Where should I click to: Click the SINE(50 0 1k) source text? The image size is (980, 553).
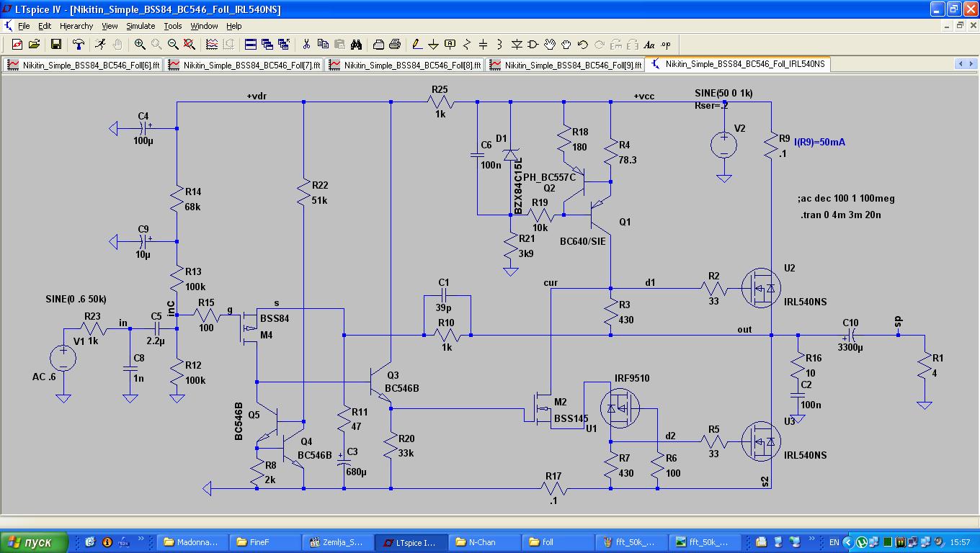pyautogui.click(x=723, y=94)
